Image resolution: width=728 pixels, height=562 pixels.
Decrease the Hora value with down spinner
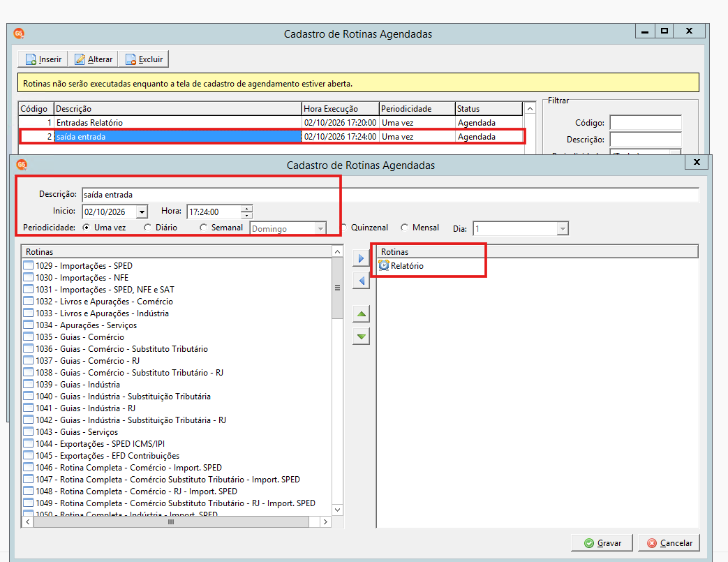tap(246, 215)
